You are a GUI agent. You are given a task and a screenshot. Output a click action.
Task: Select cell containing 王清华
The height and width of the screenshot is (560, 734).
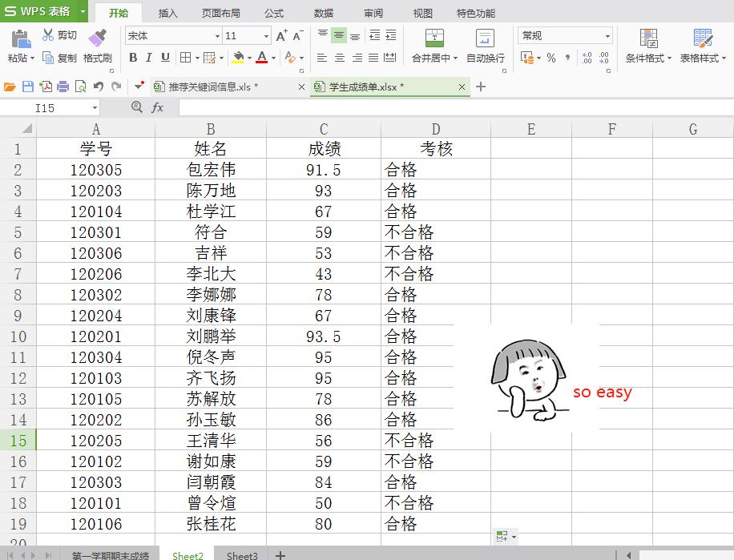[x=210, y=441]
